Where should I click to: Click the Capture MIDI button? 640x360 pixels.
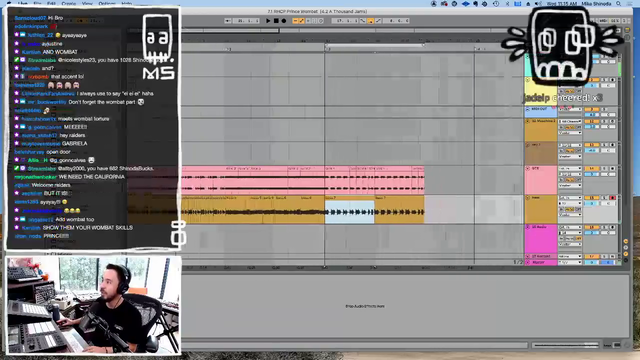tap(315, 21)
